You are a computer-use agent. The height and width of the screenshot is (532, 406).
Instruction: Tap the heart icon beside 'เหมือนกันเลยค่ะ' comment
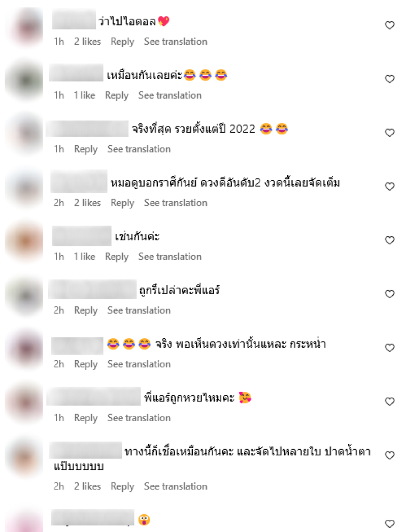390,79
